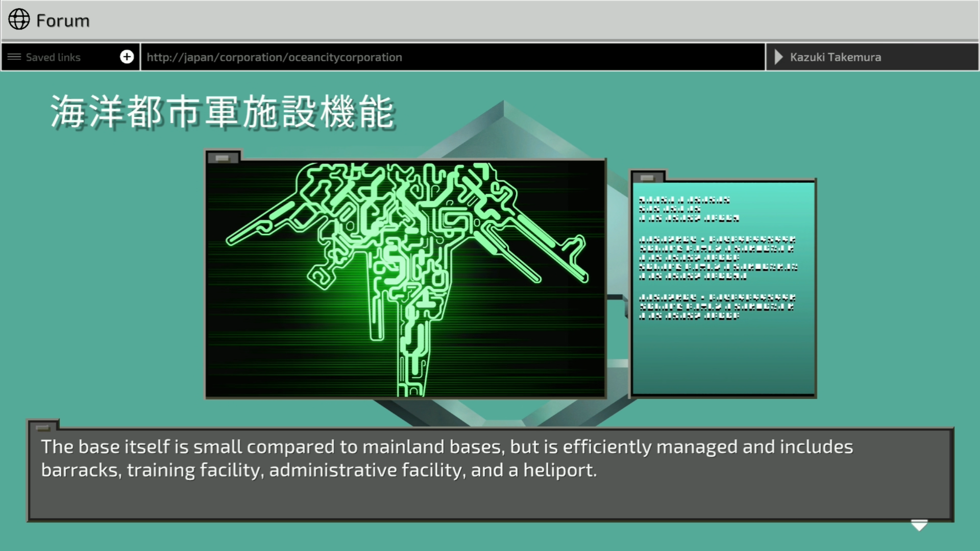Screen dimensions: 980x551
Task: Click the Japanese page heading text
Action: click(222, 112)
